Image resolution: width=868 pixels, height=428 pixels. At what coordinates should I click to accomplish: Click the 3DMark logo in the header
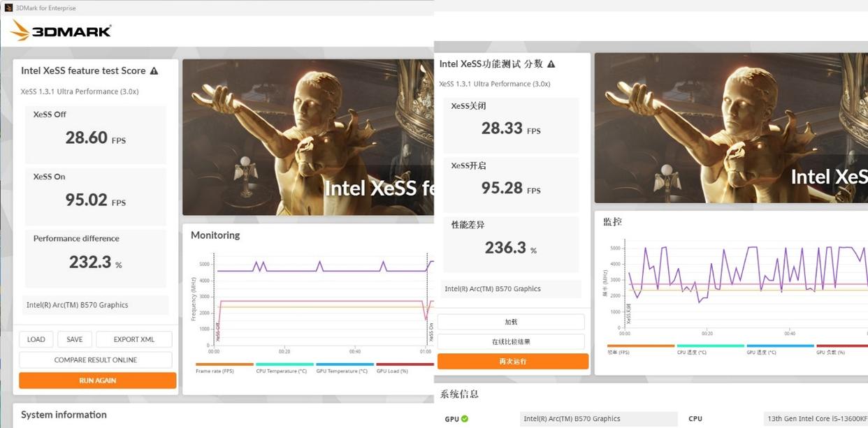pos(61,31)
